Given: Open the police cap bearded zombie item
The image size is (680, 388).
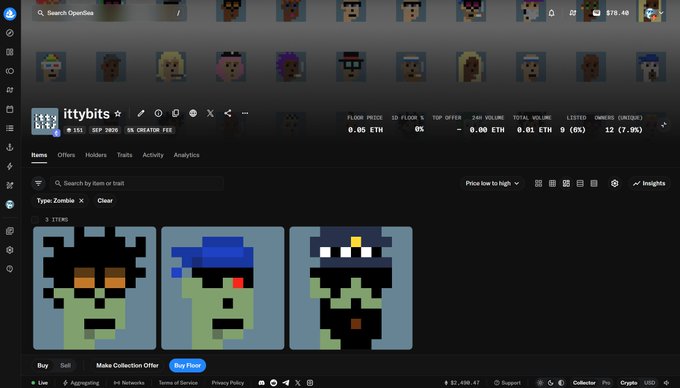Looking at the screenshot, I should [x=351, y=288].
